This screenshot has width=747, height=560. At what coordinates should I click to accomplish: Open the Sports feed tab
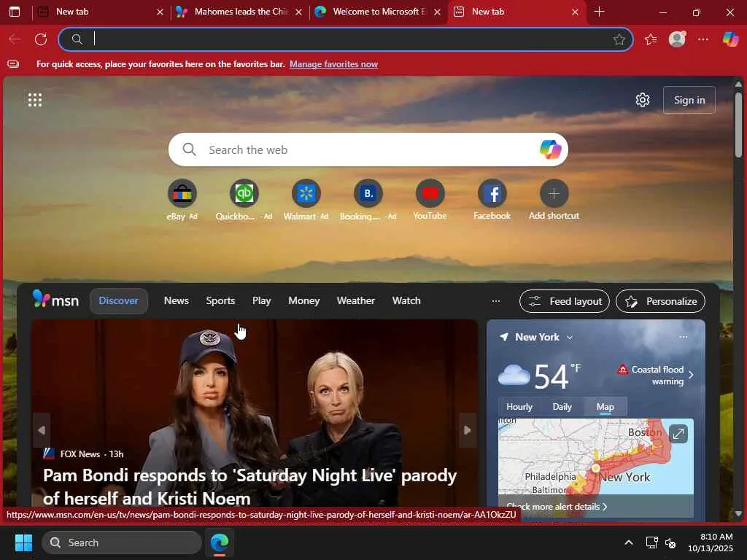pyautogui.click(x=220, y=301)
